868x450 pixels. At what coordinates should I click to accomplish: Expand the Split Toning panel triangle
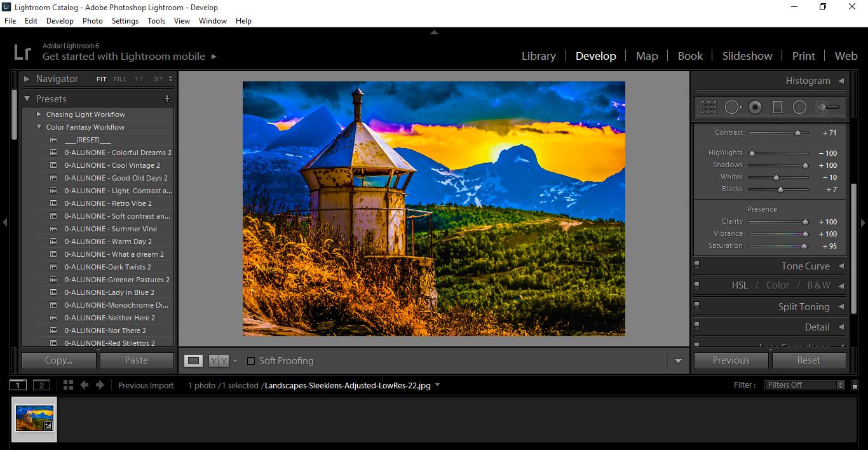[841, 306]
